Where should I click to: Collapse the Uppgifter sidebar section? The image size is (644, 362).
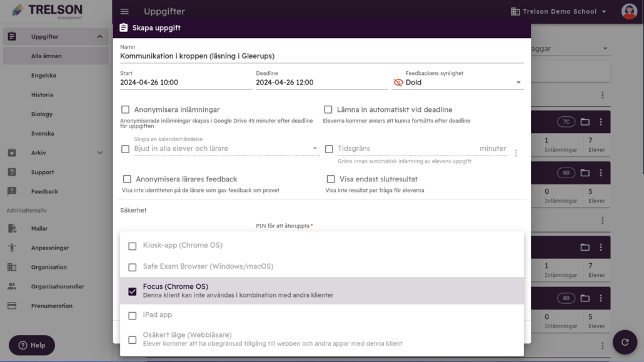(99, 37)
